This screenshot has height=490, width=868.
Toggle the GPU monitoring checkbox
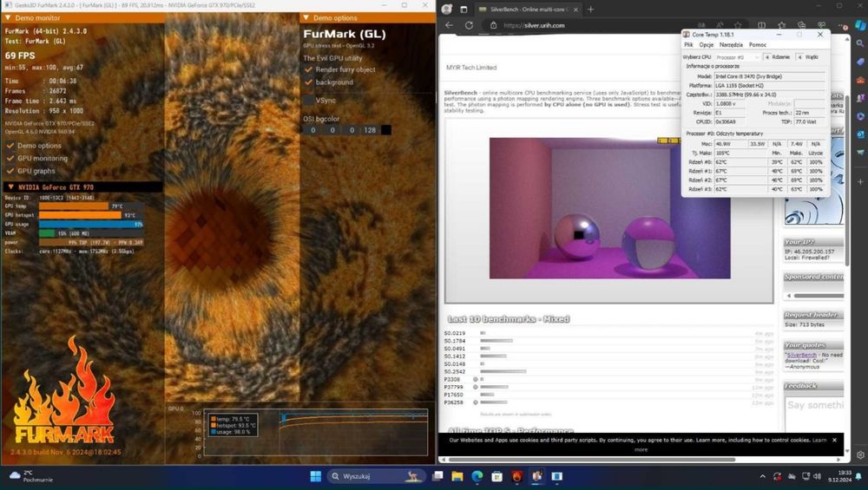(10, 158)
